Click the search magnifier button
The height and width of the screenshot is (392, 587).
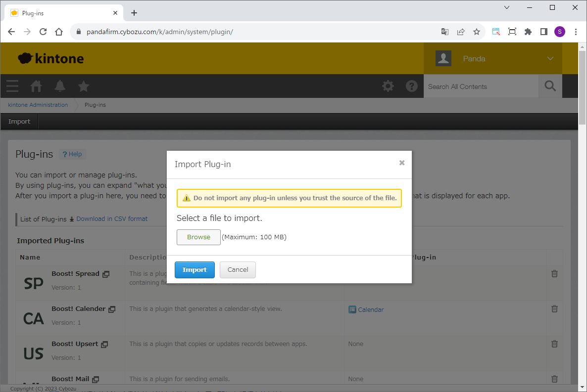550,86
